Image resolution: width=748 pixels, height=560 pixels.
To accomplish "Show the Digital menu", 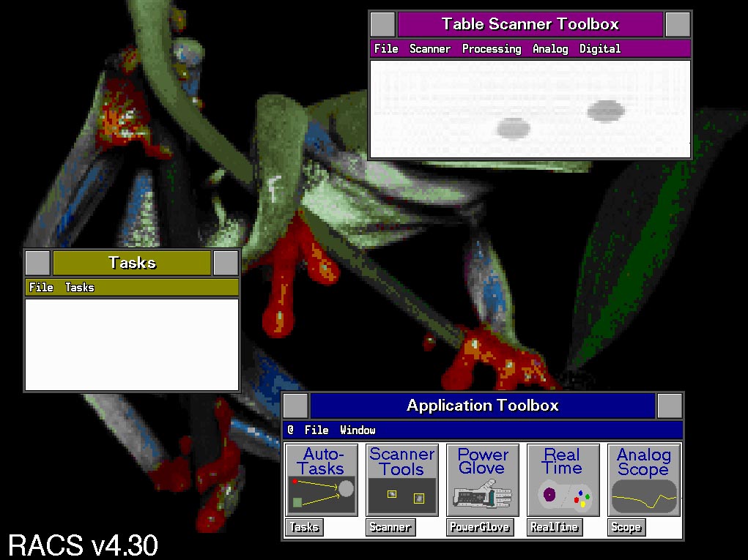I will pyautogui.click(x=600, y=49).
